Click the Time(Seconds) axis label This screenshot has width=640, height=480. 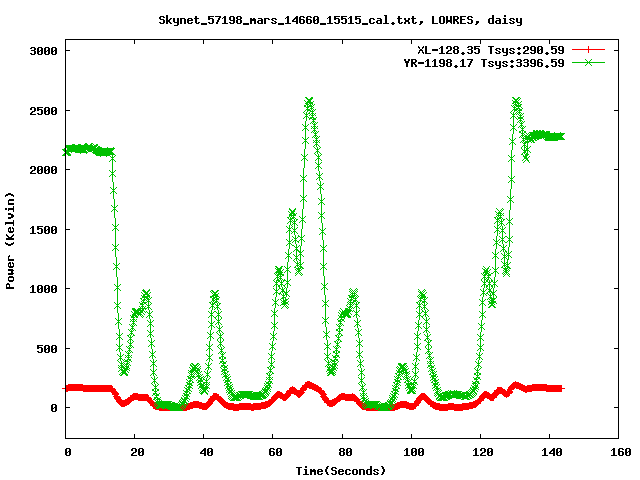coord(341,471)
